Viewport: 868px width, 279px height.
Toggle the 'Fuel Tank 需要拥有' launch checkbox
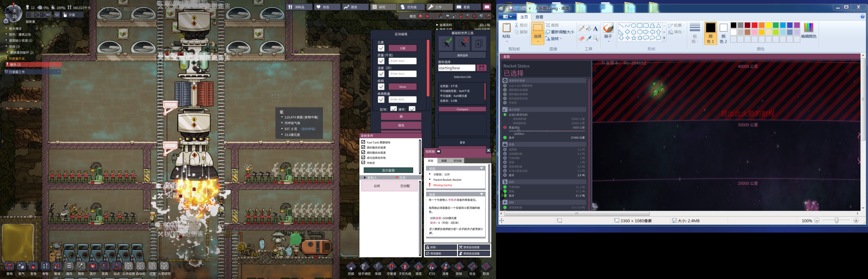[x=363, y=142]
